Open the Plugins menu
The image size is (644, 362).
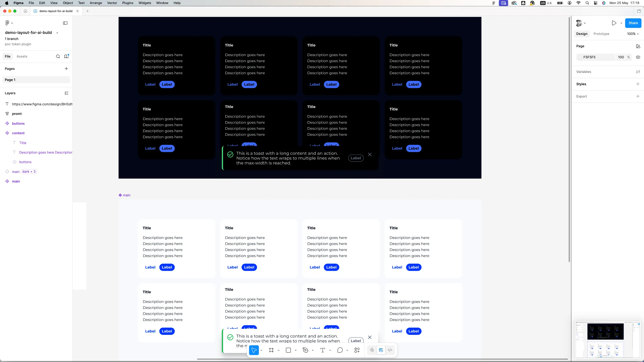coord(128,3)
